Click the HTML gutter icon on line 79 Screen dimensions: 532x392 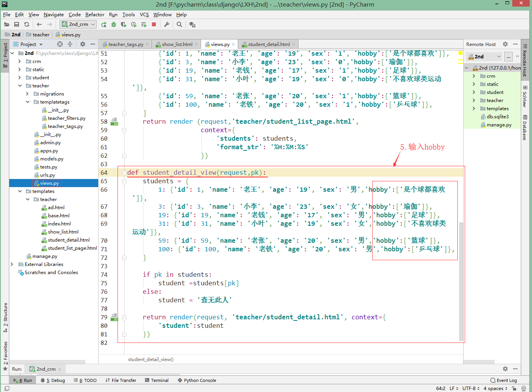tap(114, 317)
